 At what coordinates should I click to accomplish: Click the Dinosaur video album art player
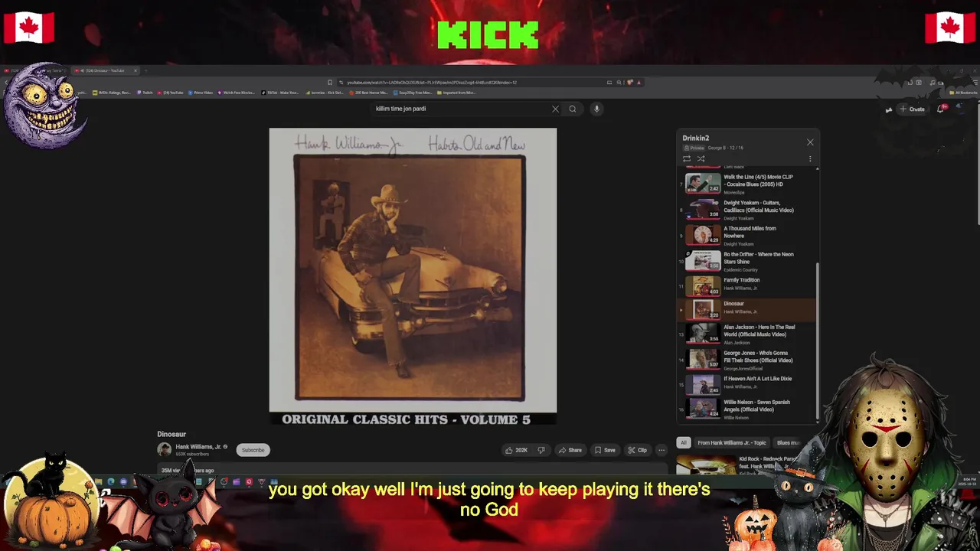(413, 276)
